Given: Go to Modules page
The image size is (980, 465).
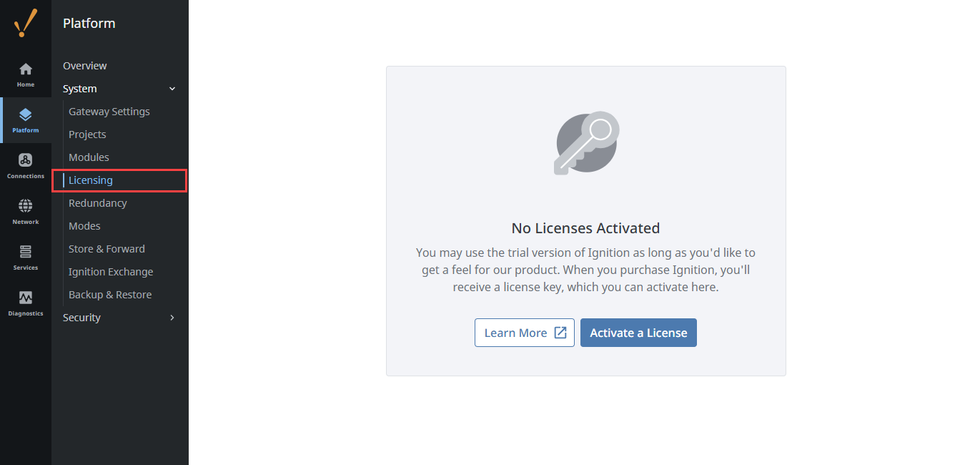Looking at the screenshot, I should [x=89, y=157].
